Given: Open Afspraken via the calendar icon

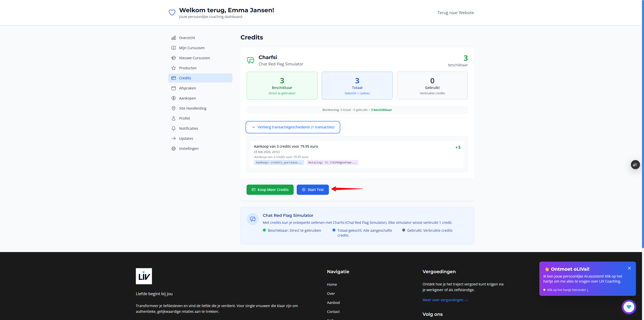Looking at the screenshot, I should coord(174,88).
